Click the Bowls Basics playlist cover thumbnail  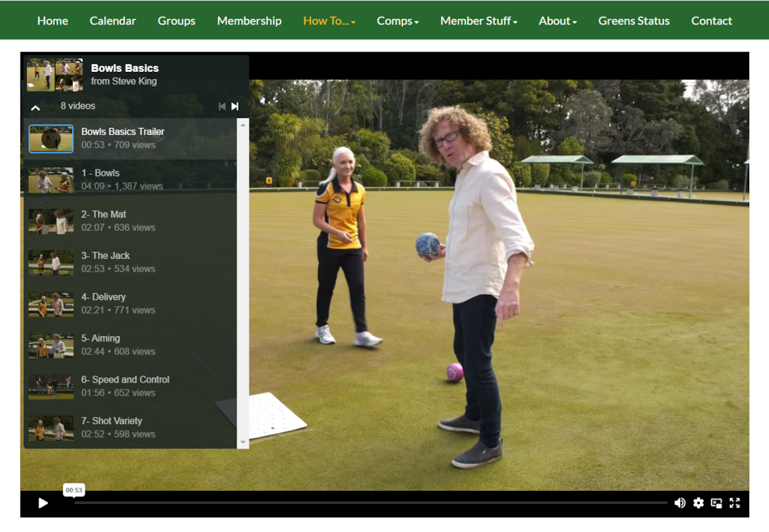55,75
